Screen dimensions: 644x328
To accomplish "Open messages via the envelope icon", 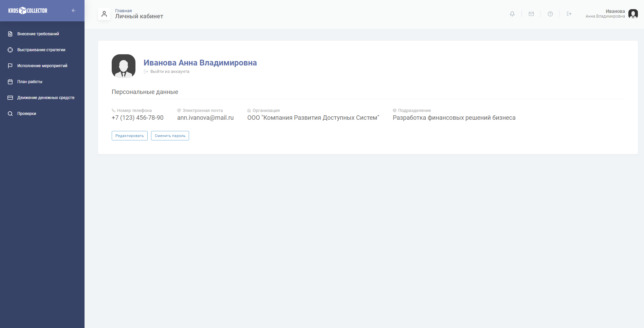I will 531,14.
